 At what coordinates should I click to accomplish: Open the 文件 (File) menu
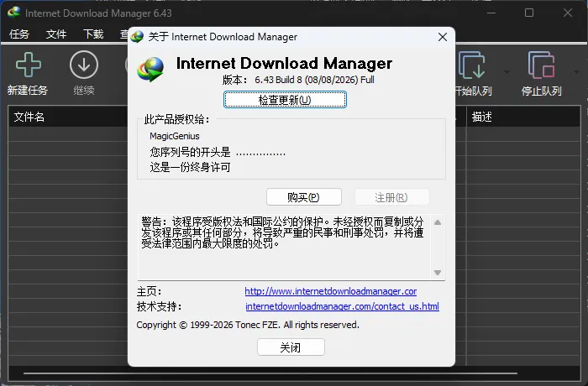(x=56, y=34)
